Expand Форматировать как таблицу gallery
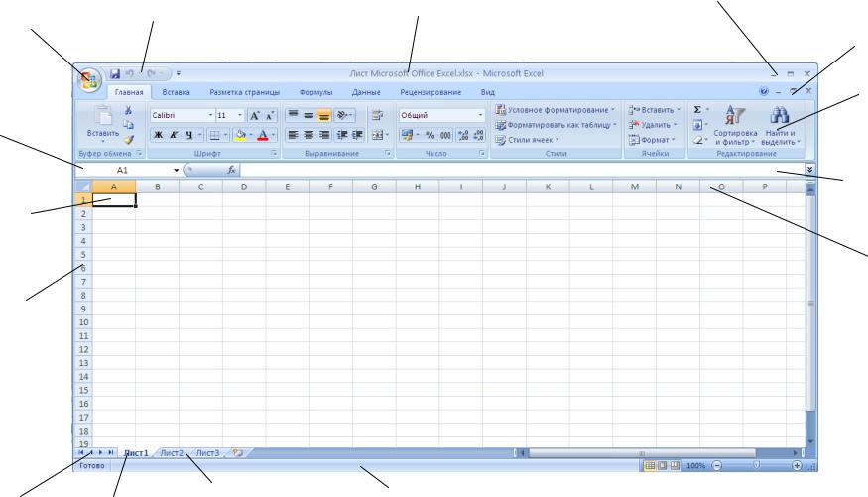Image resolution: width=868 pixels, height=497 pixels. click(556, 125)
